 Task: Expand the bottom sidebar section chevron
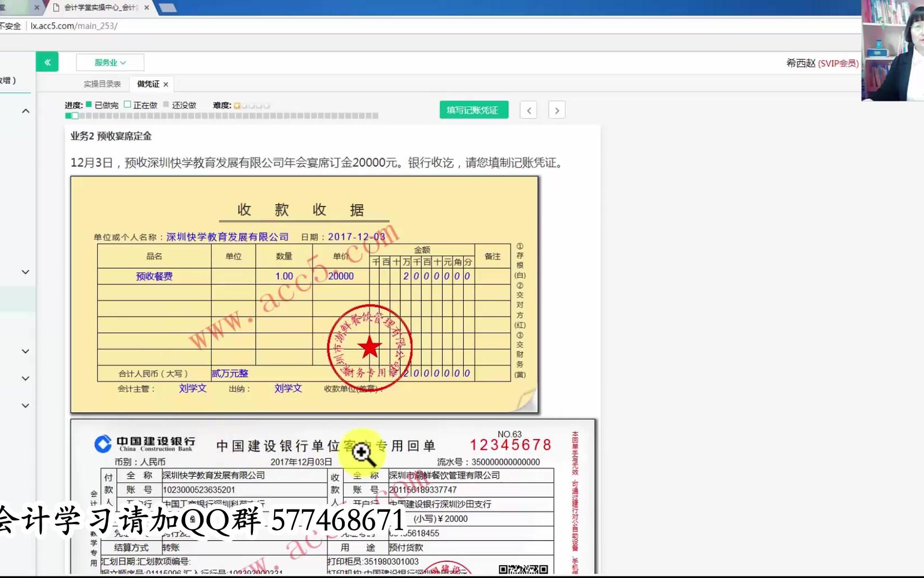[26, 406]
